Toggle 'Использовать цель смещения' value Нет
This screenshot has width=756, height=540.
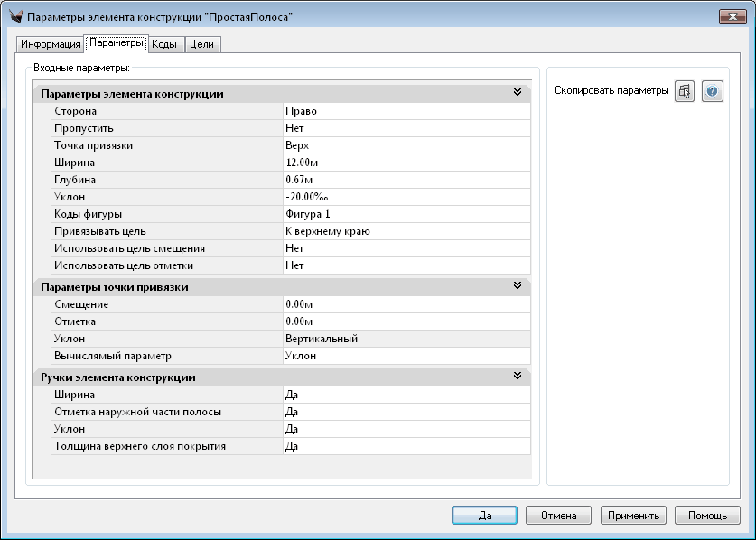pos(406,248)
